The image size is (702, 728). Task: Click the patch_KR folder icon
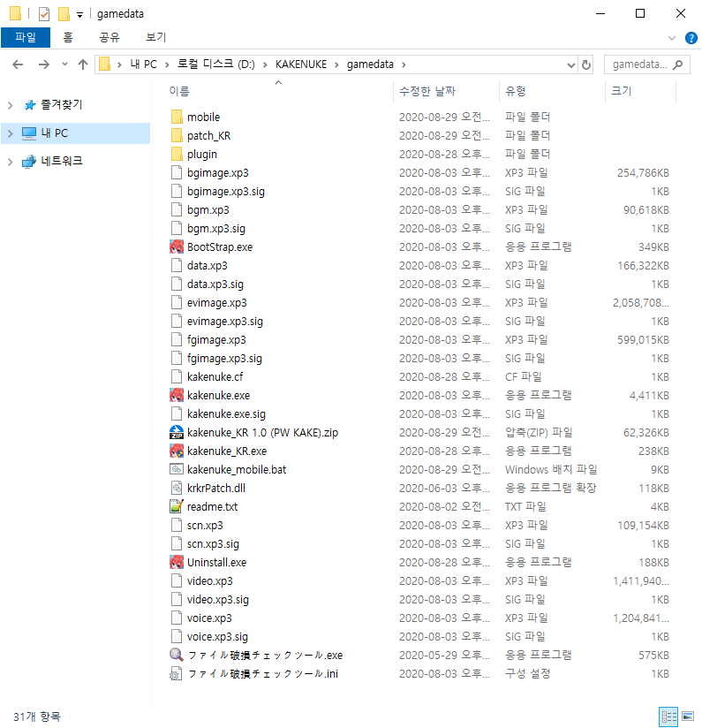pyautogui.click(x=177, y=135)
